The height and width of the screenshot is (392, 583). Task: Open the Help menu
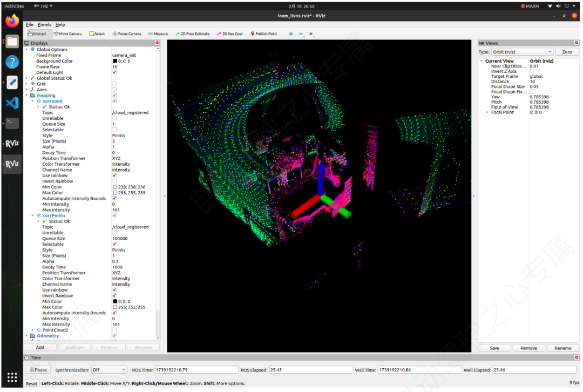pyautogui.click(x=60, y=24)
